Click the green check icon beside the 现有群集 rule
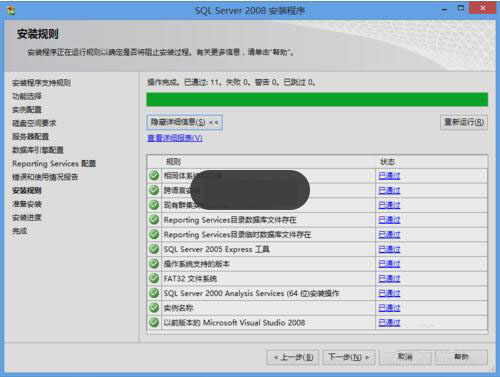 click(x=154, y=205)
